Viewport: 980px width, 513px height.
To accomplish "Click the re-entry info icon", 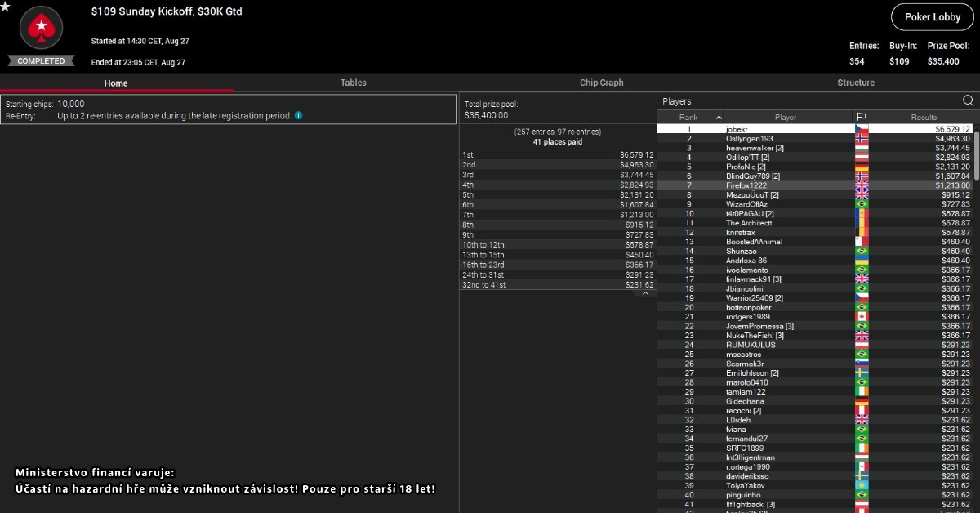I will (298, 116).
